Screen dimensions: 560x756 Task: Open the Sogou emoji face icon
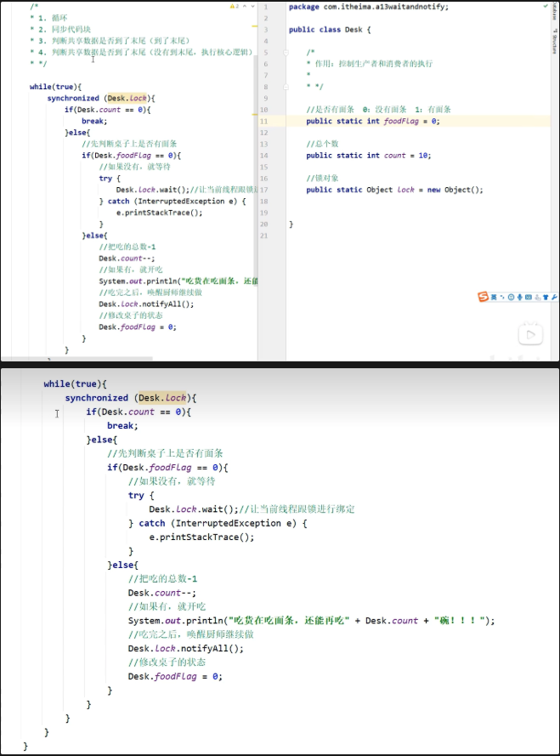(511, 298)
